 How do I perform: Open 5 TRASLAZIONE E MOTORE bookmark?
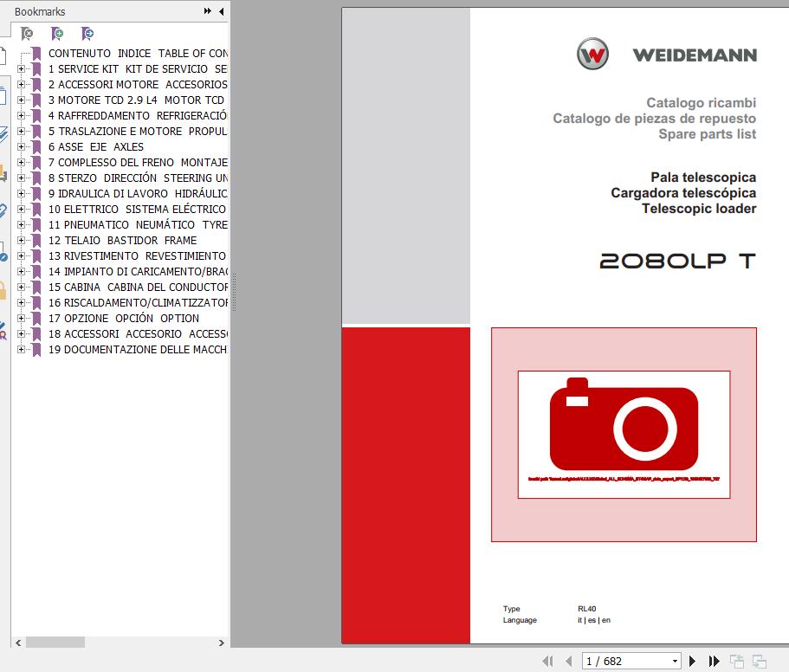click(x=138, y=132)
